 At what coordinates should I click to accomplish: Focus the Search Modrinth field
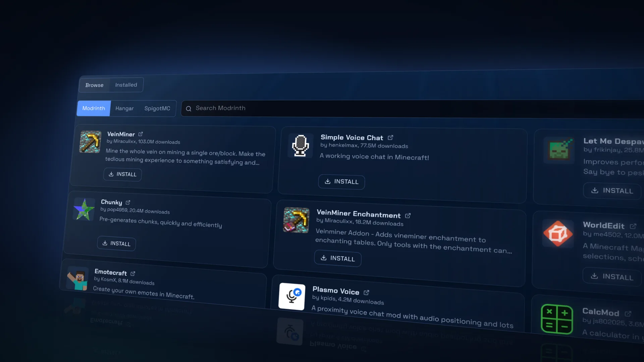(x=412, y=109)
